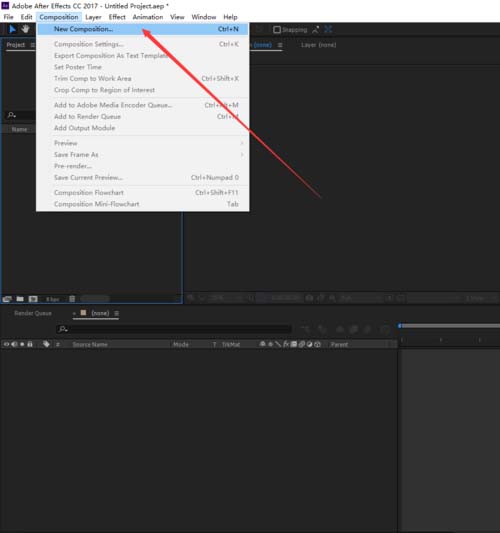Click the Source Name column header

90,344
